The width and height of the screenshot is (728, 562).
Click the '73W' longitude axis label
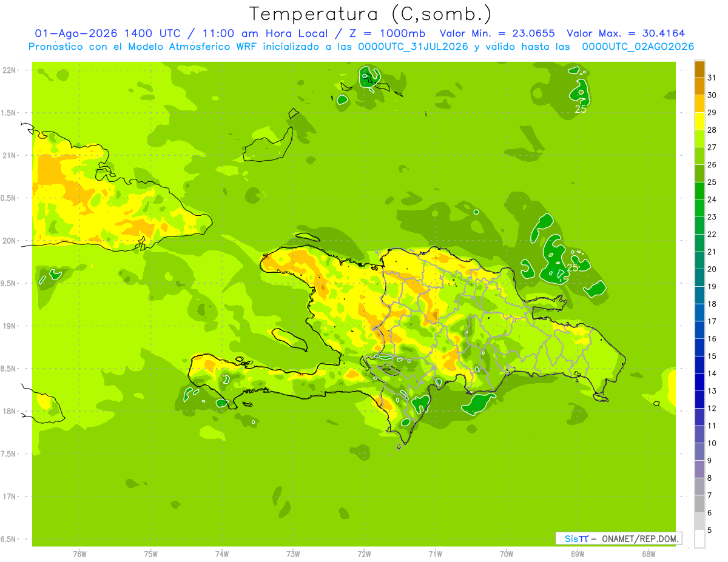pyautogui.click(x=293, y=554)
